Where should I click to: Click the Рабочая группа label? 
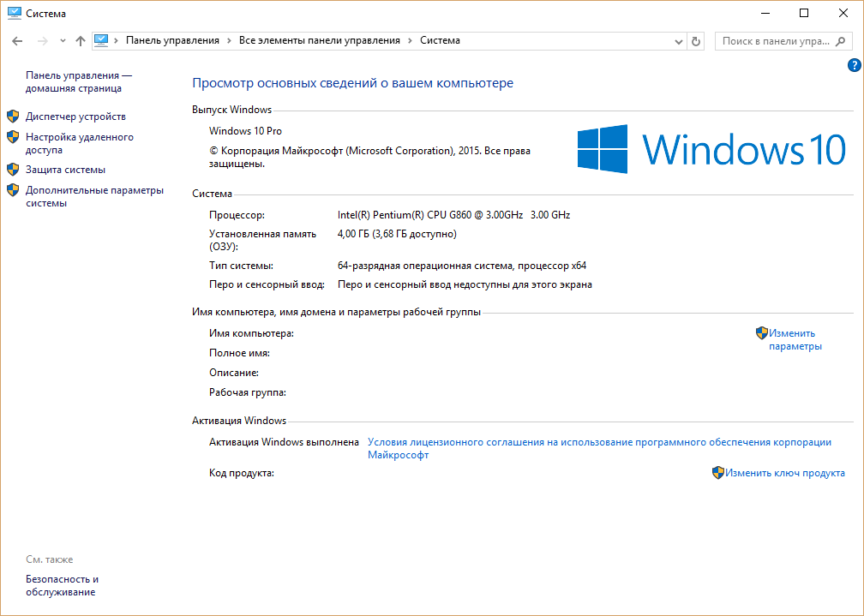pyautogui.click(x=248, y=392)
